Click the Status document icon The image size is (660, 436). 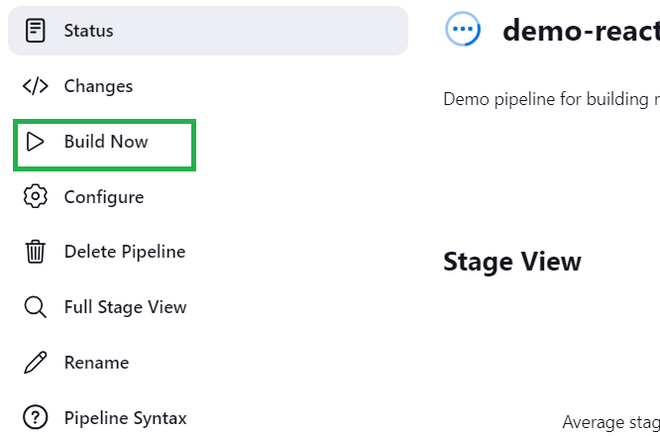(x=35, y=31)
